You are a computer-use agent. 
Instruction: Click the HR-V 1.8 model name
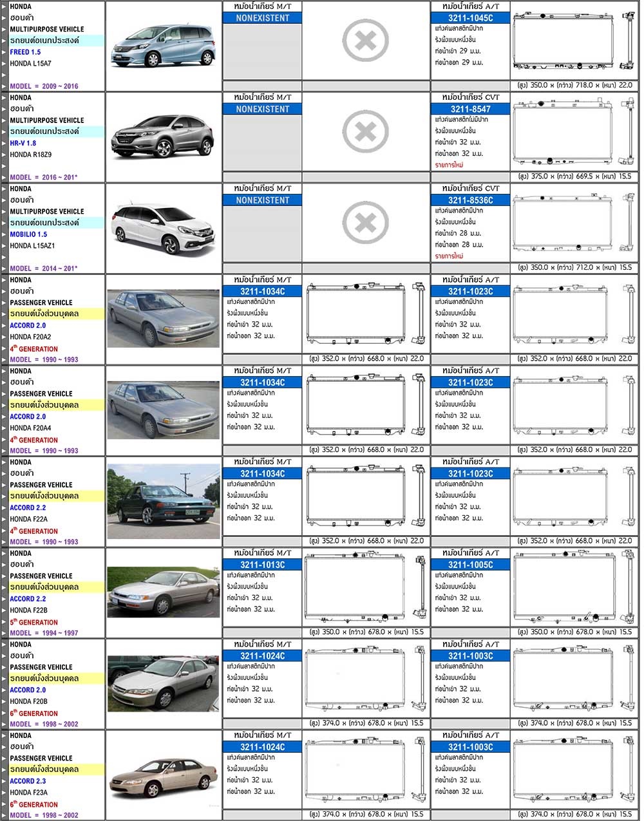[x=23, y=143]
